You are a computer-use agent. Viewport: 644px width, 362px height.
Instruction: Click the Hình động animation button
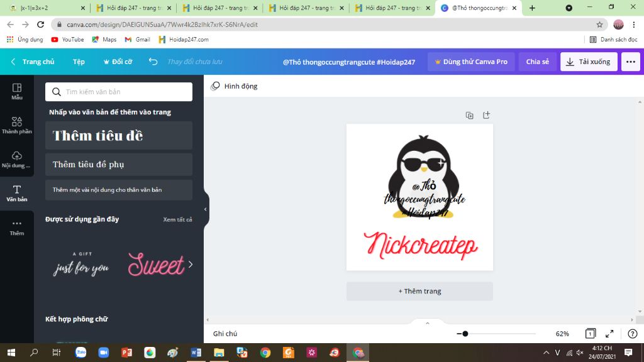(234, 85)
